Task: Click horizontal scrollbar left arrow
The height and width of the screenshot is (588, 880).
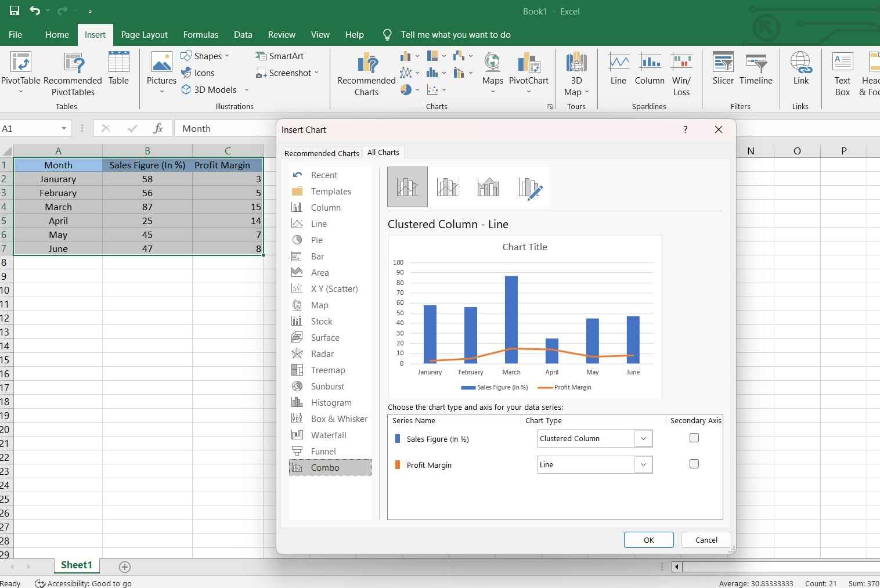Action: pos(677,567)
